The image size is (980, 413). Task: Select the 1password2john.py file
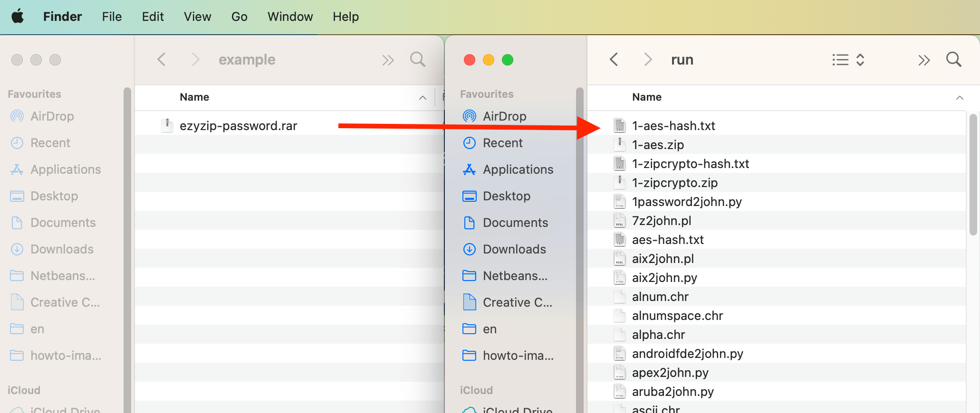[x=687, y=202]
